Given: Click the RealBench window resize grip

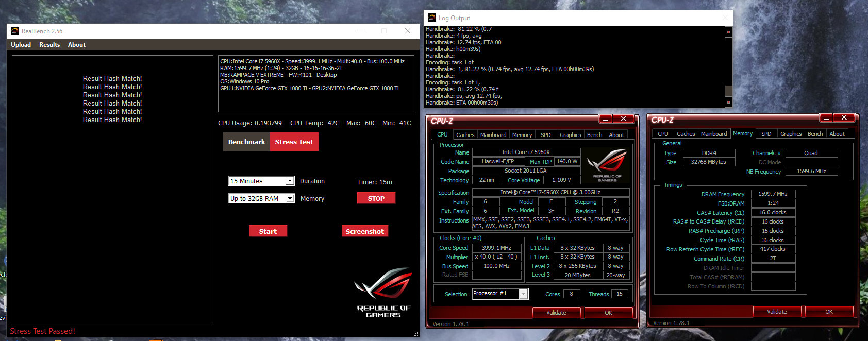Looking at the screenshot, I should pos(416,334).
